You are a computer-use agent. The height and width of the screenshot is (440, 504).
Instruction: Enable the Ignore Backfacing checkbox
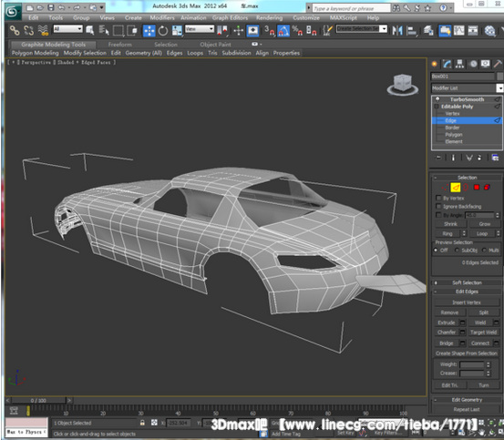pos(438,206)
